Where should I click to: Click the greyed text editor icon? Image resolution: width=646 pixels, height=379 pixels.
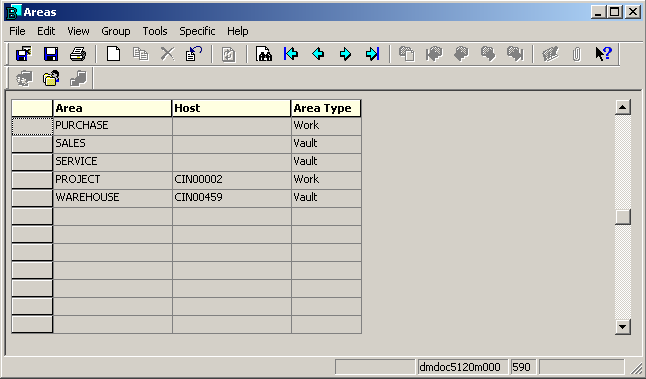[550, 54]
